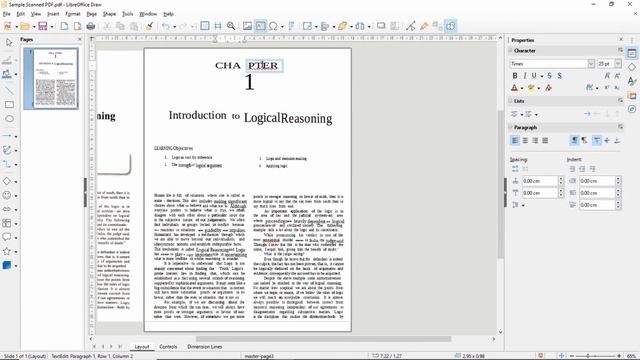The height and width of the screenshot is (360, 640).
Task: Toggle Strikethrough in Character panel
Action: tap(549, 76)
